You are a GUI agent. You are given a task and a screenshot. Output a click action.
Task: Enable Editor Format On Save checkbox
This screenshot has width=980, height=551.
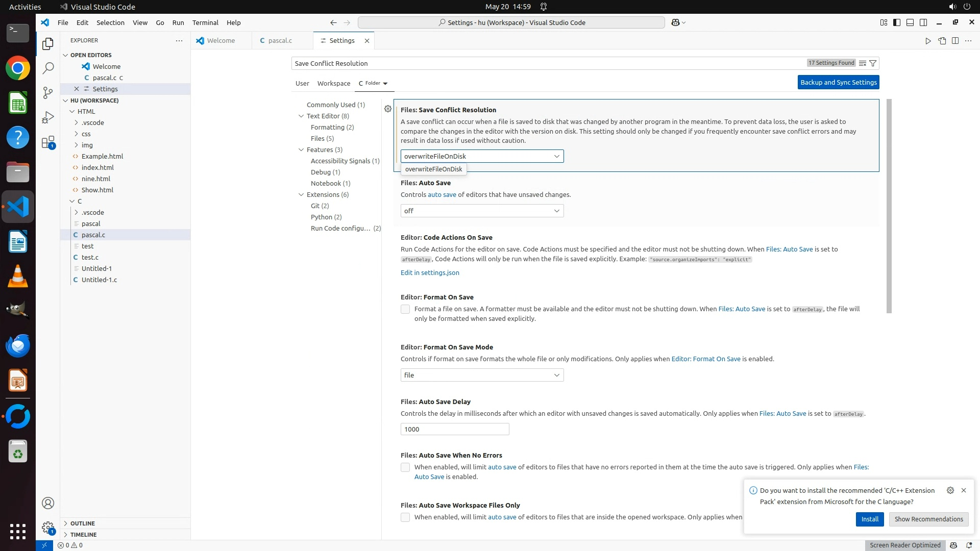[405, 309]
